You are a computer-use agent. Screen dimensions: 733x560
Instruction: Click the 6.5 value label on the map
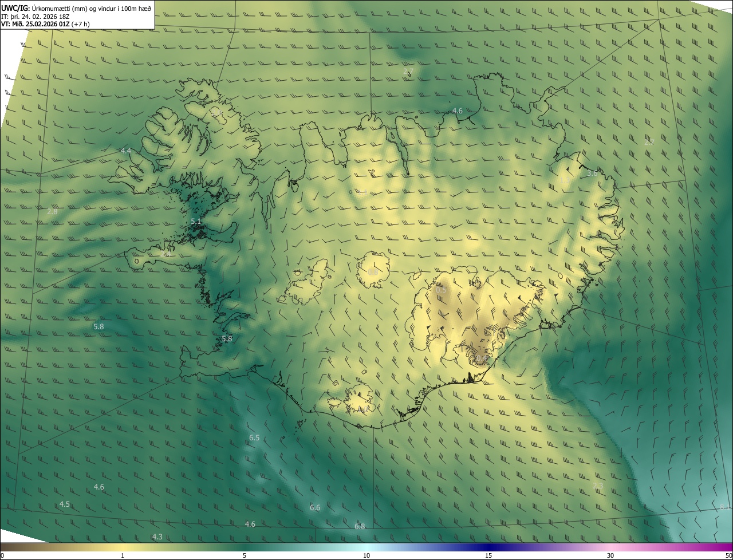[x=254, y=438]
